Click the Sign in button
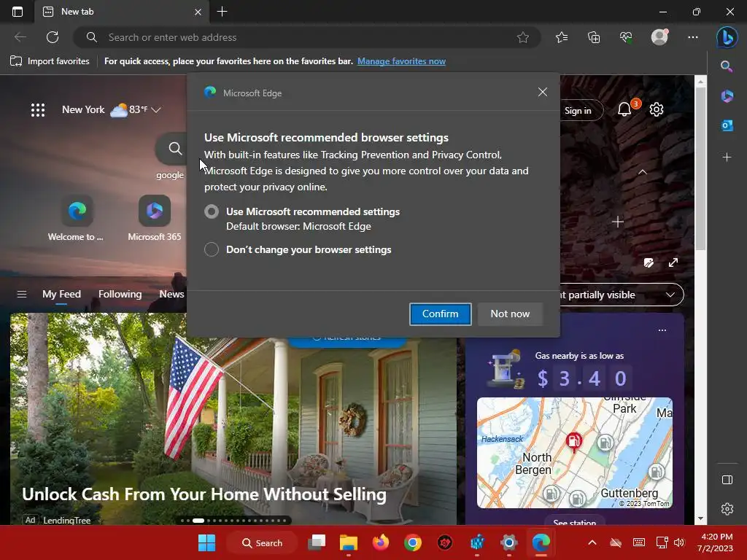The width and height of the screenshot is (747, 560). point(580,111)
